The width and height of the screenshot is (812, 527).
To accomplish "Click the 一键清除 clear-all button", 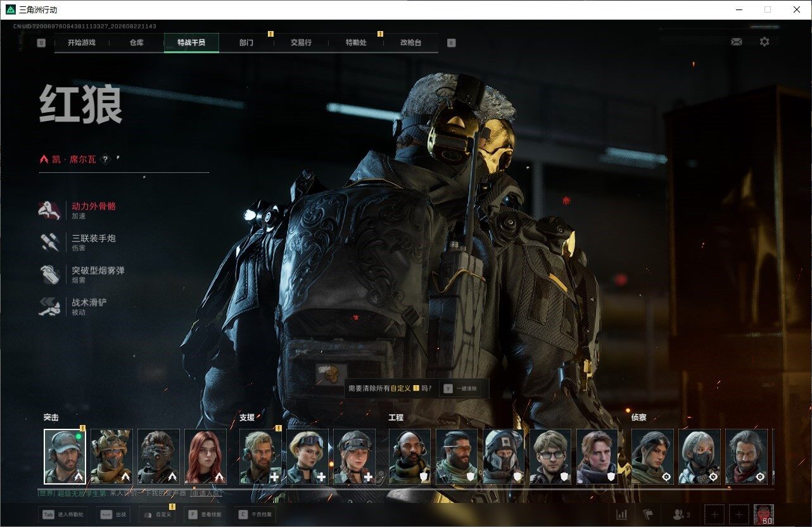I will coord(460,388).
